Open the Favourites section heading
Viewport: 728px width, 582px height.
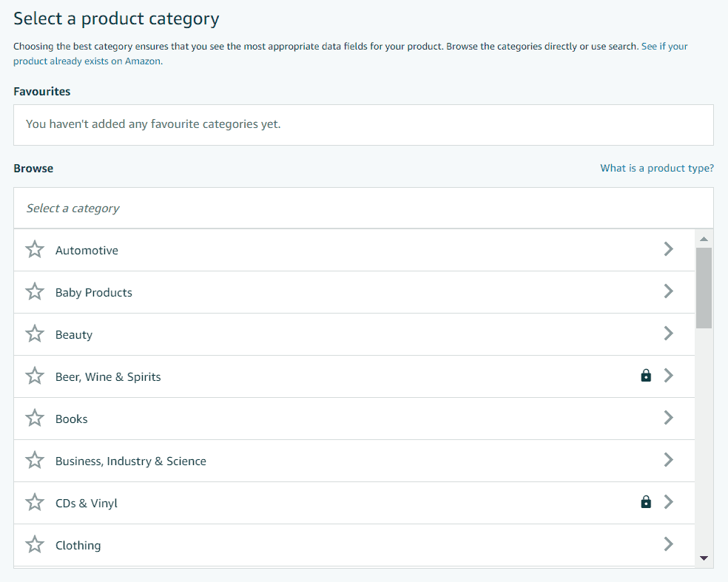(41, 91)
